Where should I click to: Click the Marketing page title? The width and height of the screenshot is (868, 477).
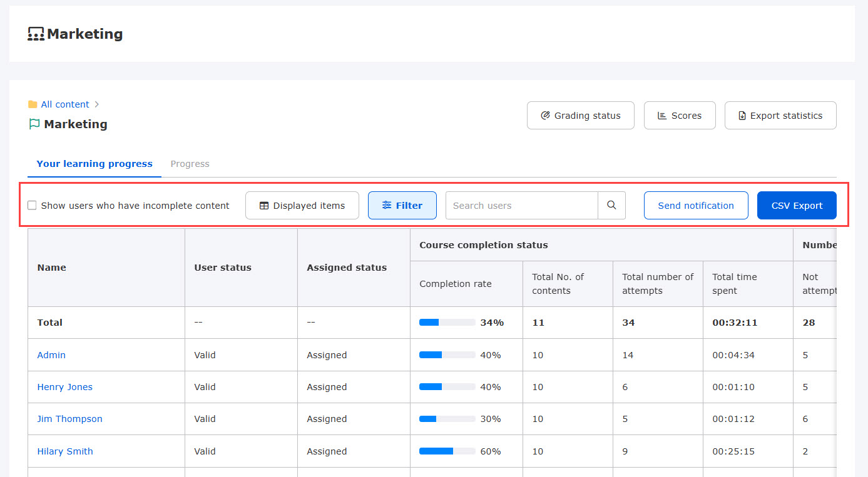click(x=84, y=34)
